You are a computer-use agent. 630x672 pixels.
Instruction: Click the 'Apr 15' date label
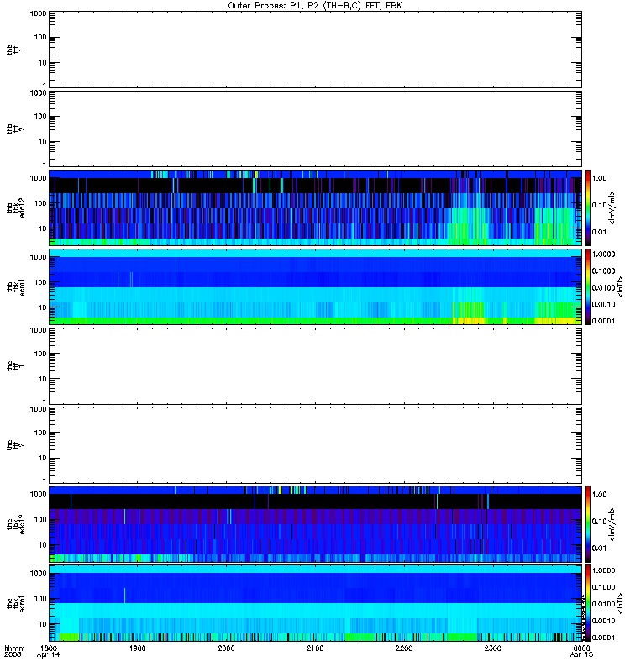tap(581, 654)
